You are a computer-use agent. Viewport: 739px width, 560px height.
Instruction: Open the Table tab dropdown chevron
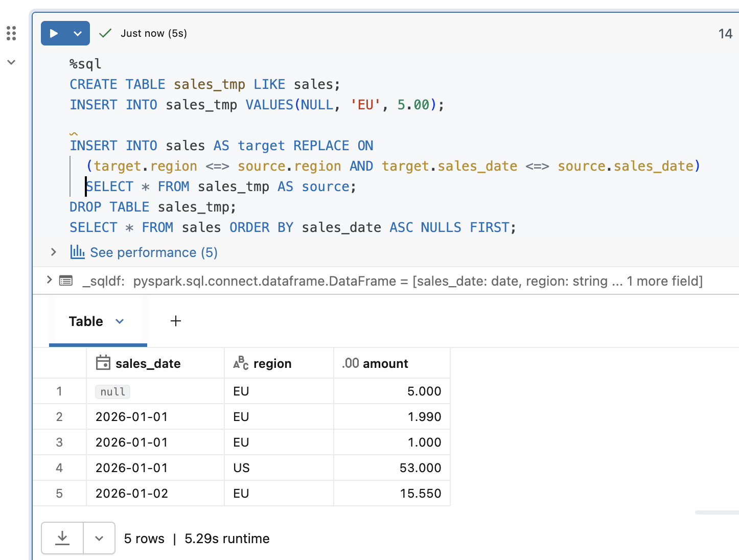click(x=120, y=321)
